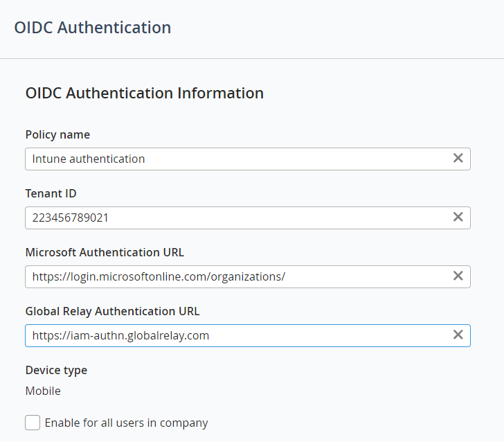The image size is (504, 442).
Task: Focus the Tenant ID input field
Action: tap(248, 218)
